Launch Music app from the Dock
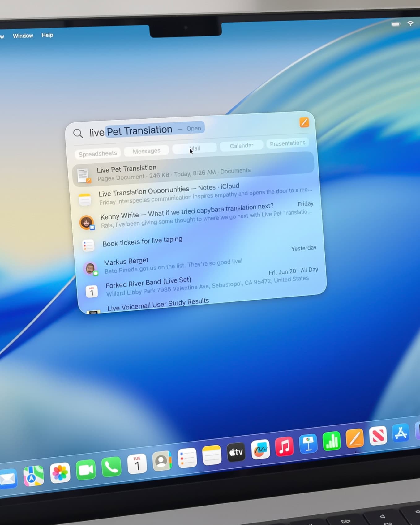This screenshot has height=525, width=420. pos(284,446)
